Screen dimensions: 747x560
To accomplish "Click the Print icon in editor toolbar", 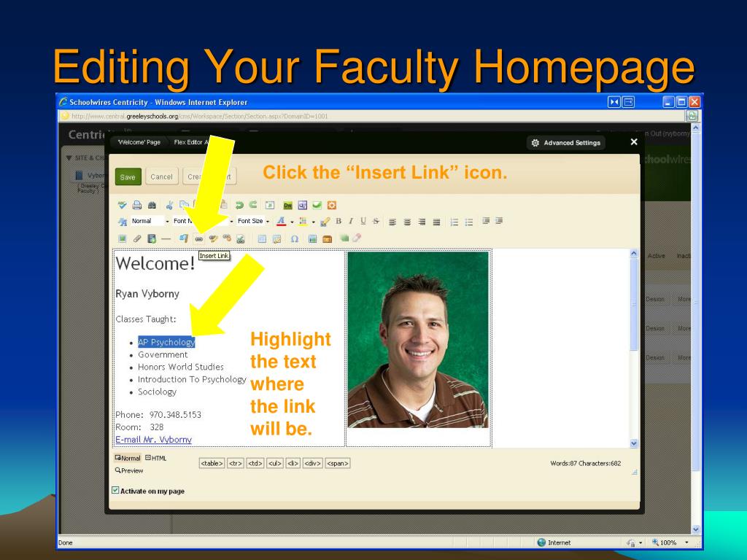I will click(x=137, y=205).
